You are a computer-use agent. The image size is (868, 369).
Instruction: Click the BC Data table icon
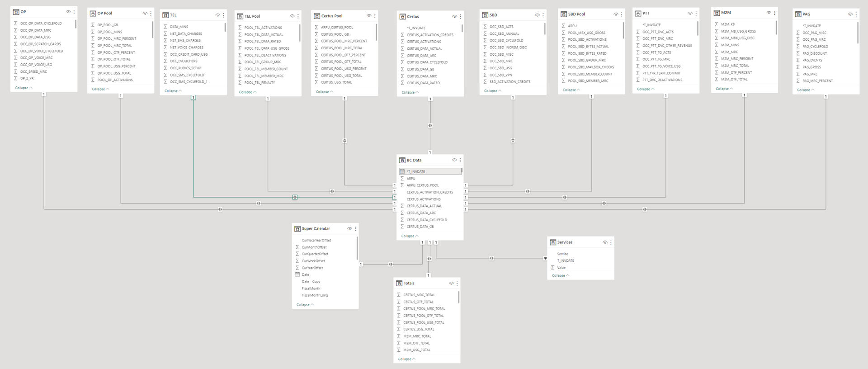402,160
